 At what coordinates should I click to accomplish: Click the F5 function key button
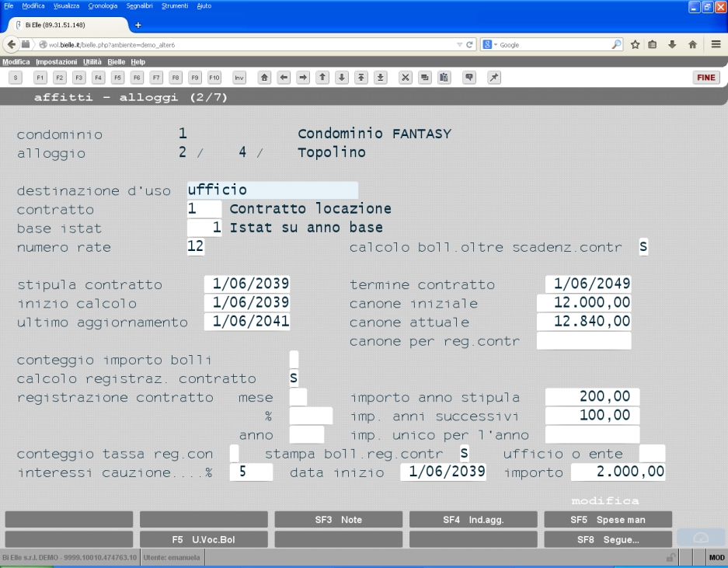(117, 78)
